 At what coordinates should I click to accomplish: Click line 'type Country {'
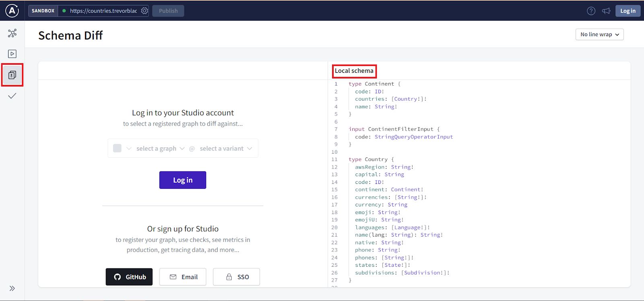tap(371, 159)
